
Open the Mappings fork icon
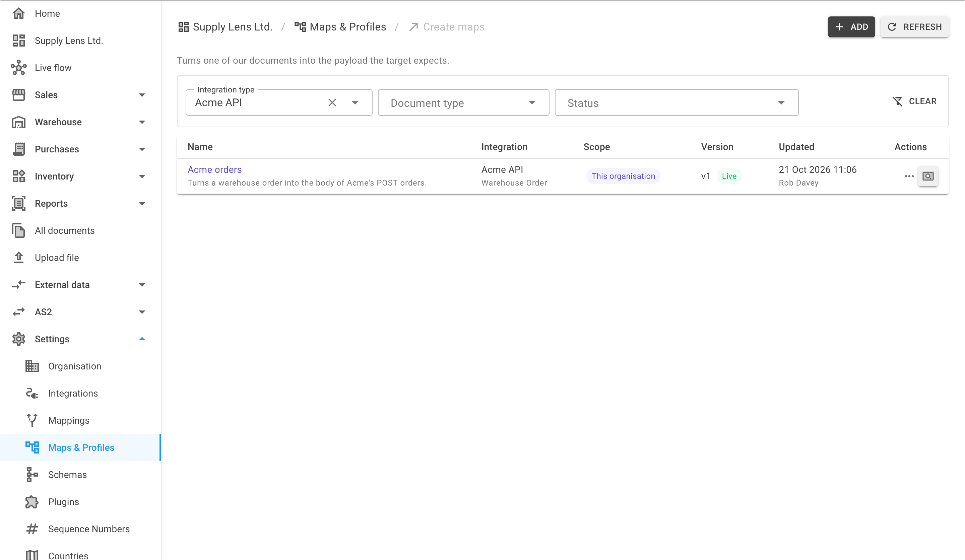point(32,420)
